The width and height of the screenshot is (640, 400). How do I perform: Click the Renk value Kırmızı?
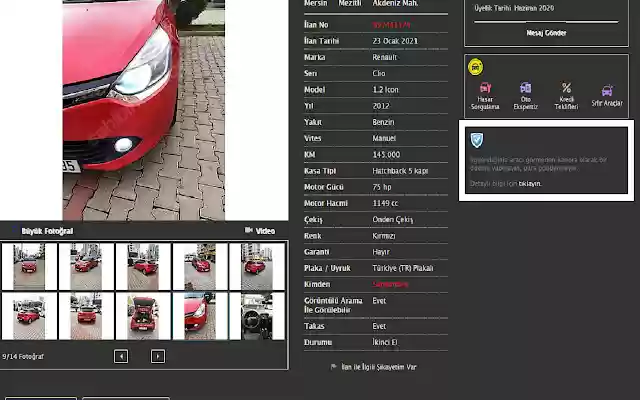point(384,236)
